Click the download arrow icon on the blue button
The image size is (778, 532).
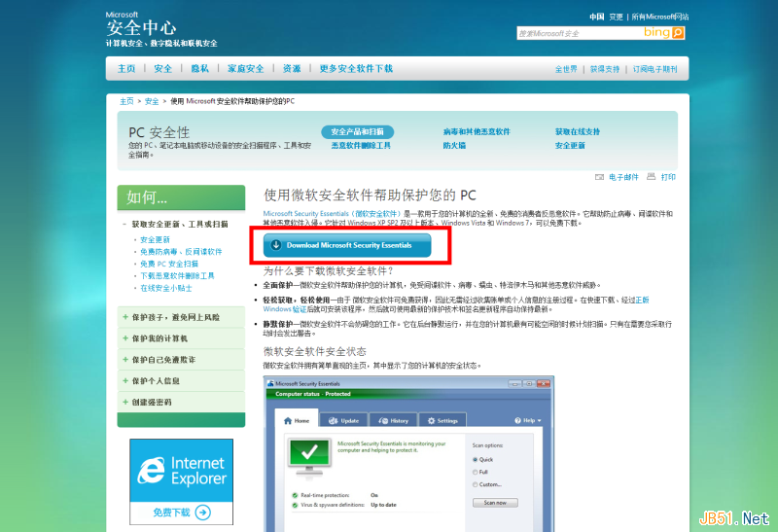tap(276, 245)
